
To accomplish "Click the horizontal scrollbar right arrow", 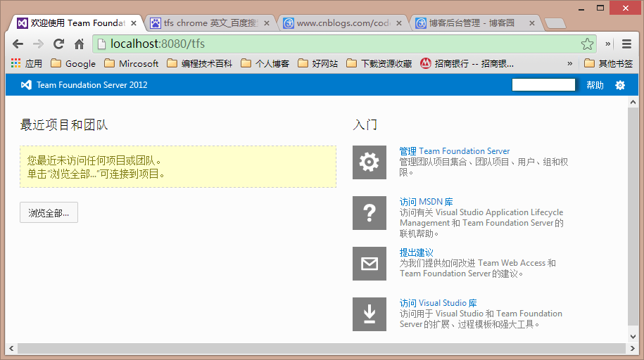I will [633, 349].
